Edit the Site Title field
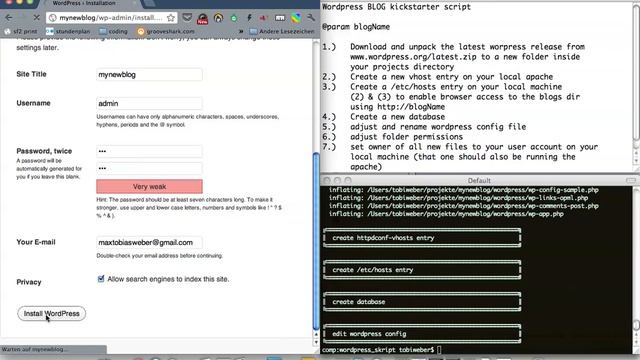 click(x=149, y=75)
